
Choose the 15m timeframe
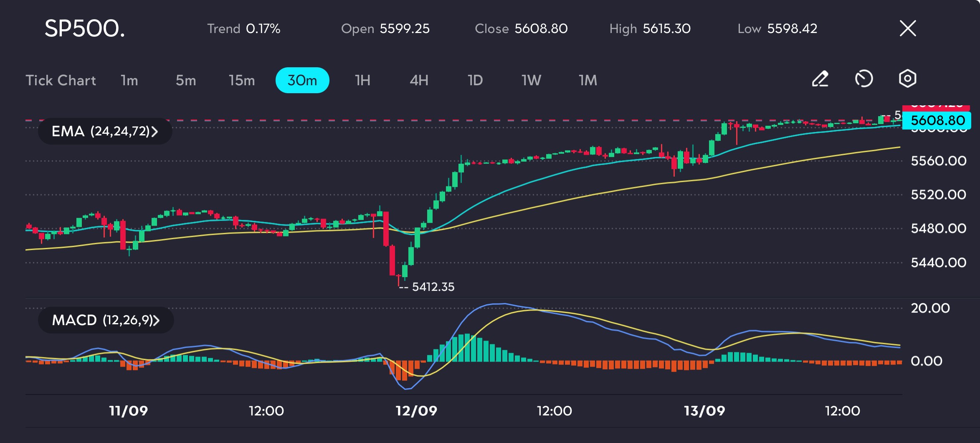242,80
